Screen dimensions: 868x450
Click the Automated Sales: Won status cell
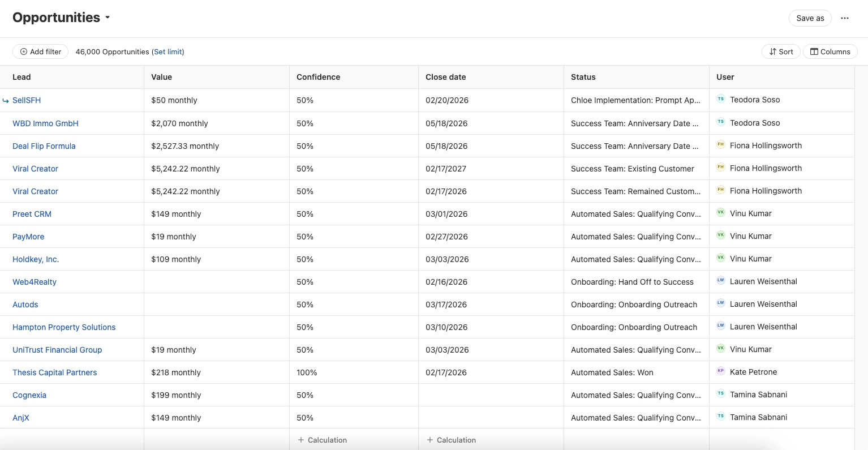click(x=637, y=372)
